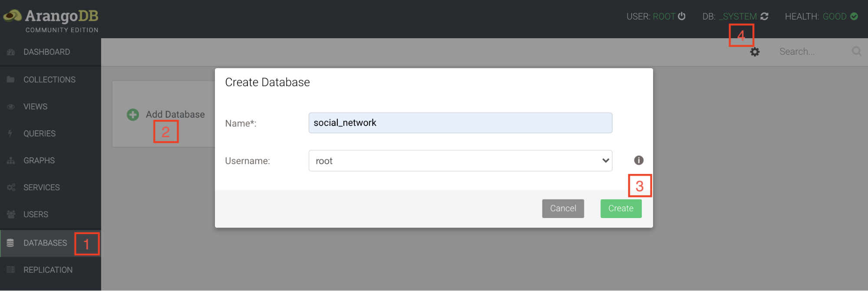
Task: Click the Replication server icon
Action: [x=11, y=270]
